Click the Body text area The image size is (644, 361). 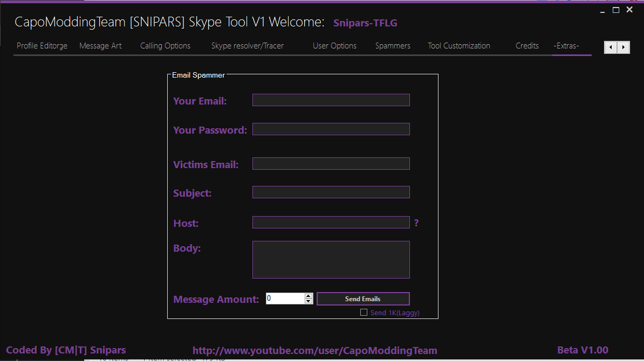point(331,260)
